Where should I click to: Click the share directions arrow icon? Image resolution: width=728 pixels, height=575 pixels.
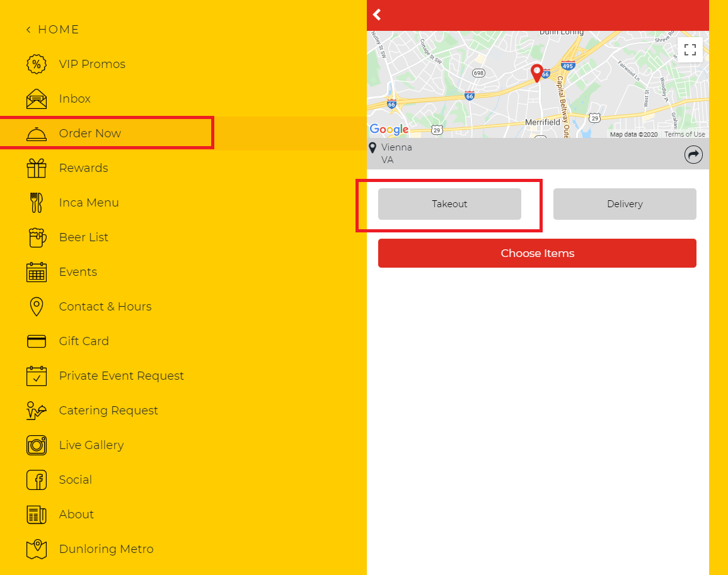[693, 154]
